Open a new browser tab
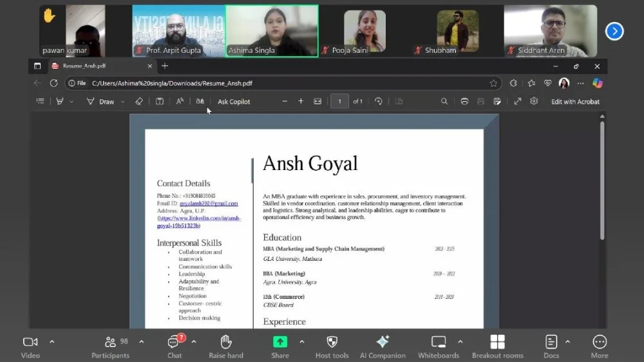644x362 pixels. coord(165,66)
